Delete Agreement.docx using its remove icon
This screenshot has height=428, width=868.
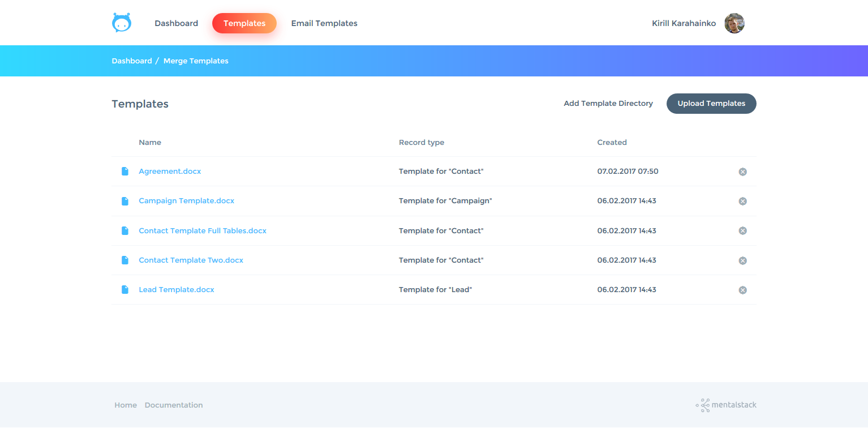pos(742,172)
